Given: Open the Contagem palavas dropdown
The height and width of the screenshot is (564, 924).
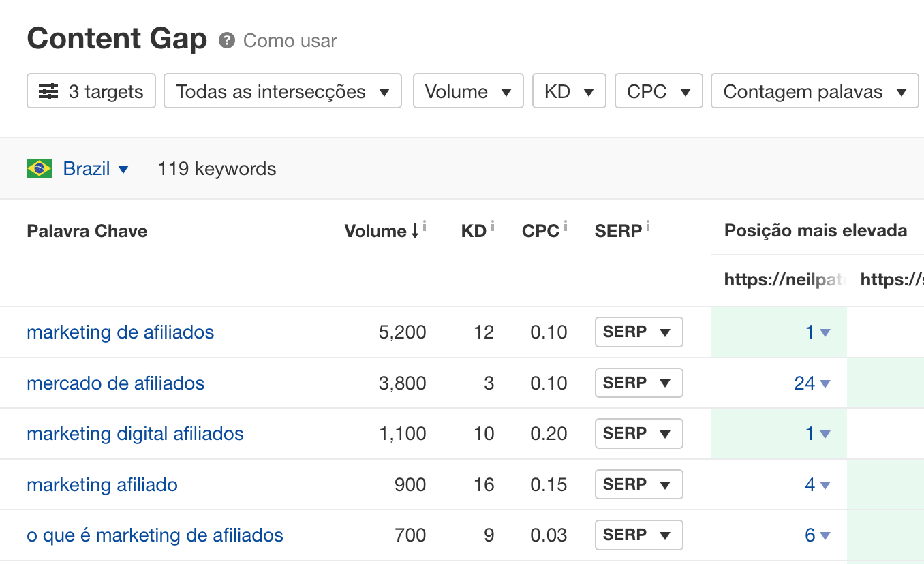Looking at the screenshot, I should (814, 91).
